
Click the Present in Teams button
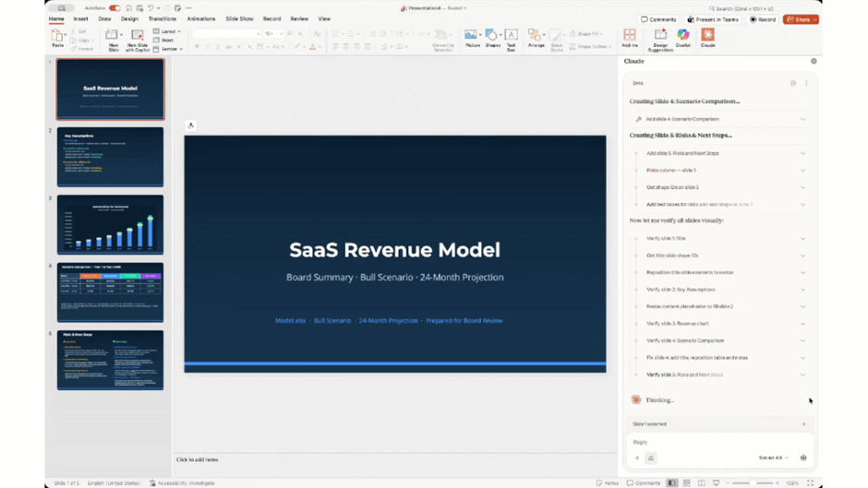(x=713, y=19)
